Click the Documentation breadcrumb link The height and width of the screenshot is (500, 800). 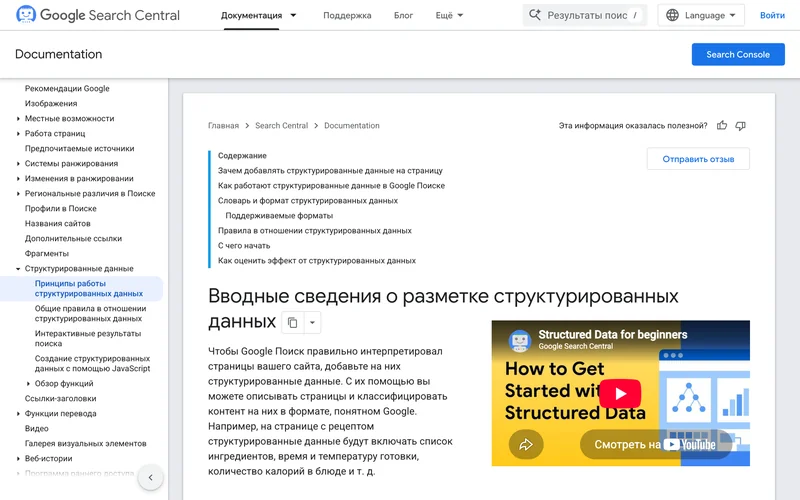[352, 126]
